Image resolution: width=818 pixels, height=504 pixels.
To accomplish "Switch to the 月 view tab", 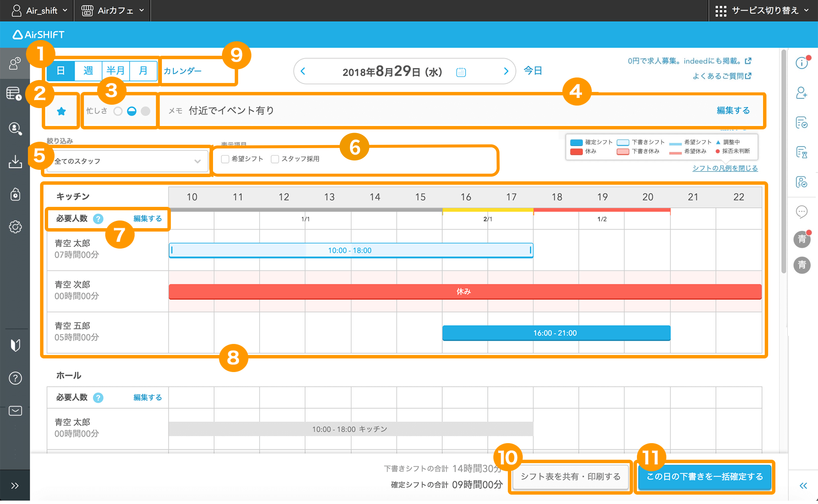I will coord(143,71).
